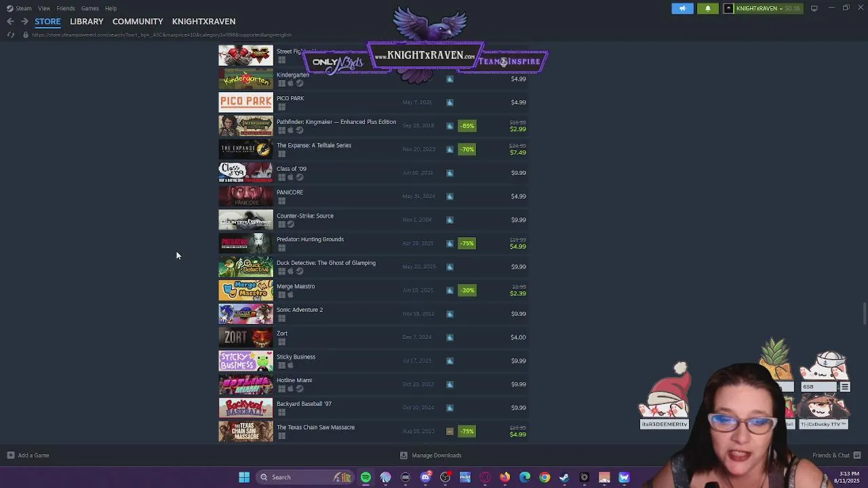
Task: Click the blue icon in the Zort row
Action: point(450,338)
